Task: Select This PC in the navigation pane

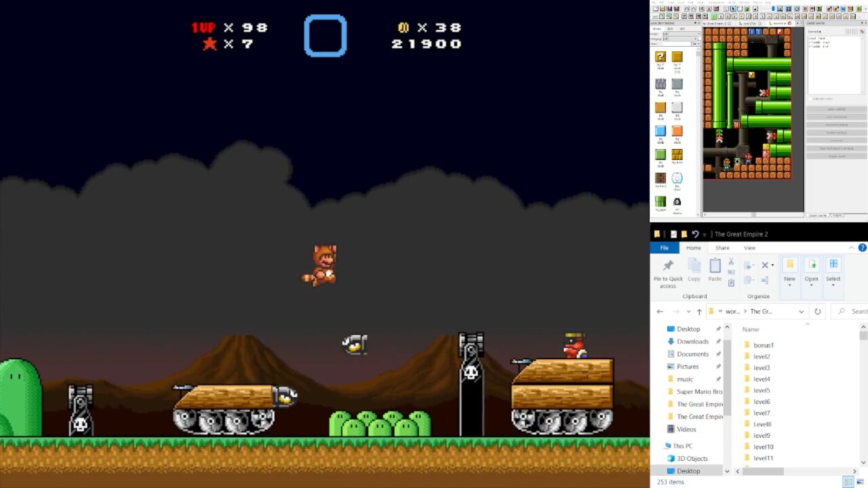Action: click(683, 446)
